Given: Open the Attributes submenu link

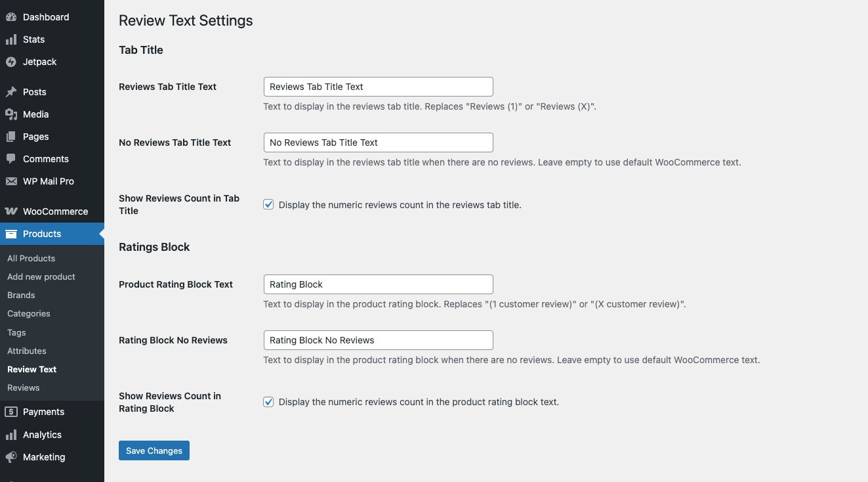Looking at the screenshot, I should [27, 351].
